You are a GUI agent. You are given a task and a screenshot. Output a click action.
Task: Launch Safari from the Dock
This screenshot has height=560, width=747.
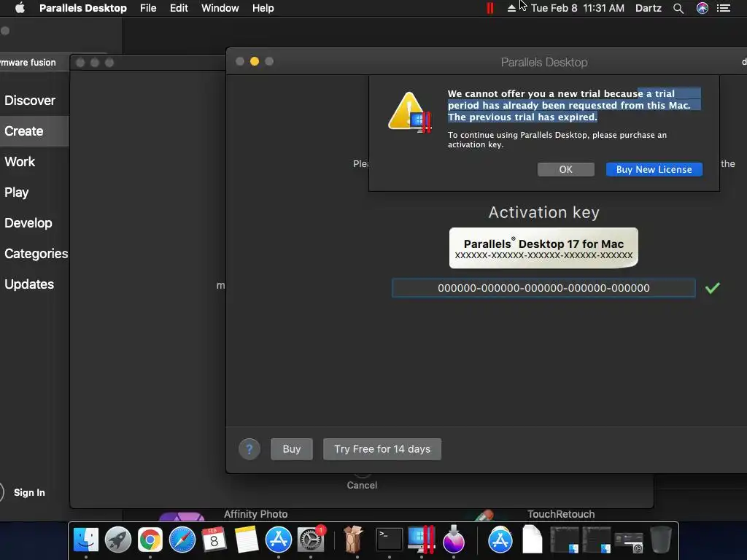click(x=182, y=540)
